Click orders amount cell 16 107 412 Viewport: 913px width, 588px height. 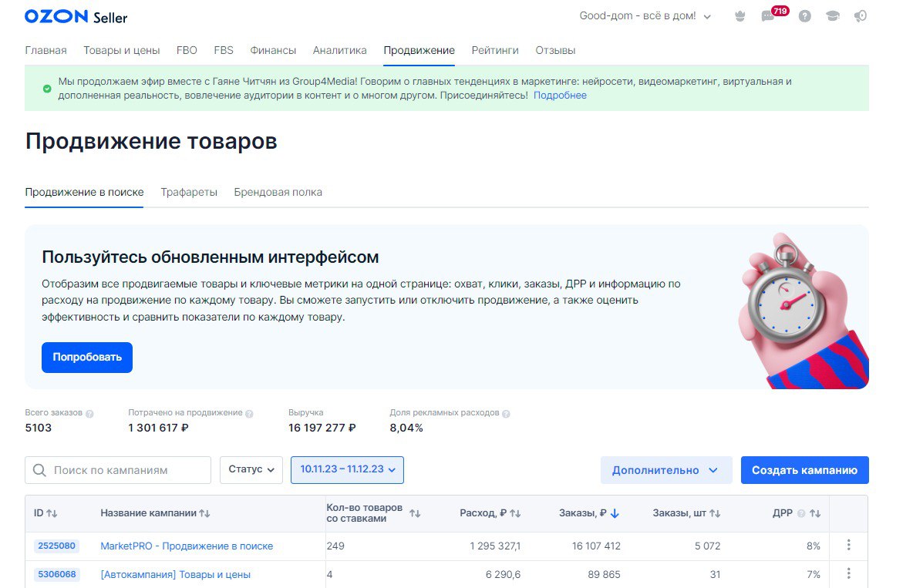596,546
